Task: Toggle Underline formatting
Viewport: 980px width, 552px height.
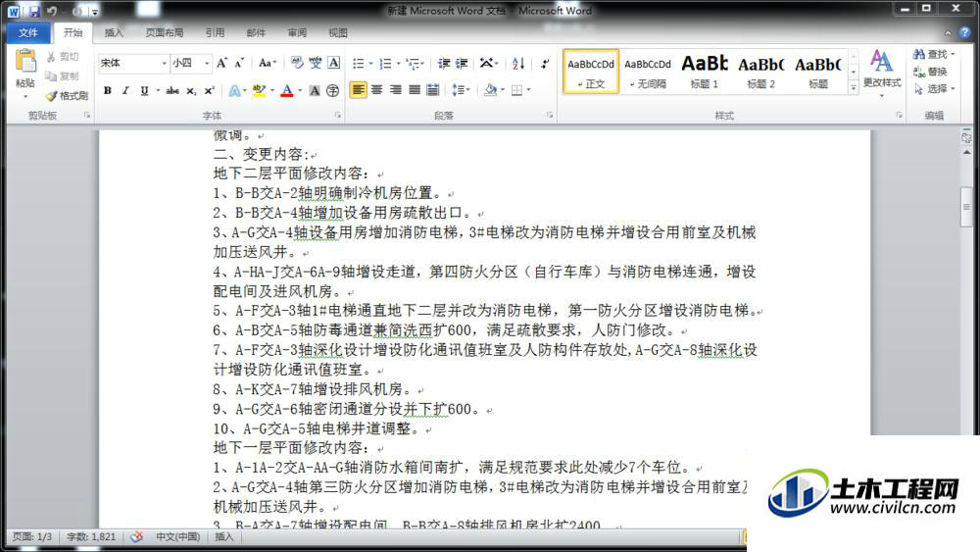Action: (144, 90)
